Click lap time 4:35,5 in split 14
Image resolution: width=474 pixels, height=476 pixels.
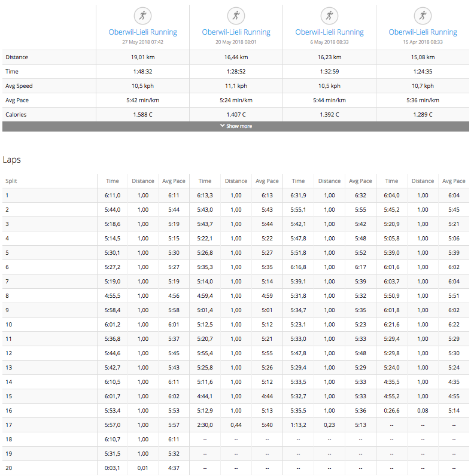click(391, 382)
